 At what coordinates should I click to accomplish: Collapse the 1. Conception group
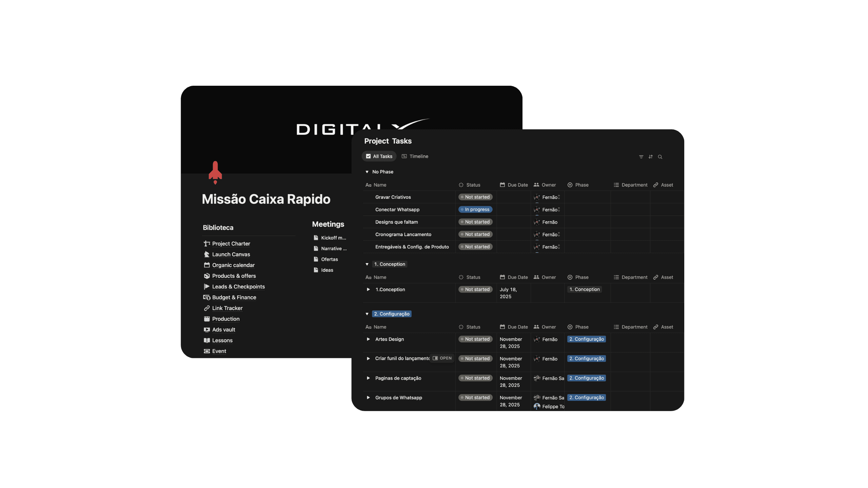[x=367, y=264]
